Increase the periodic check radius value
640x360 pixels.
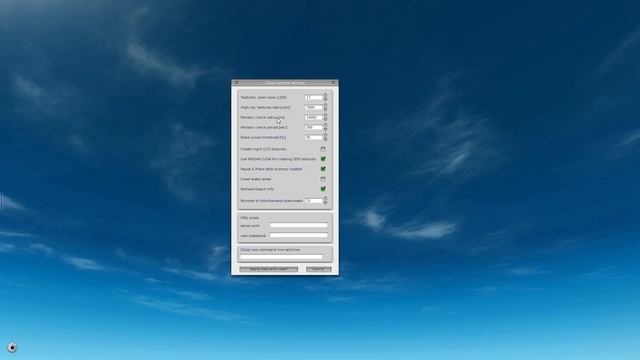point(325,115)
